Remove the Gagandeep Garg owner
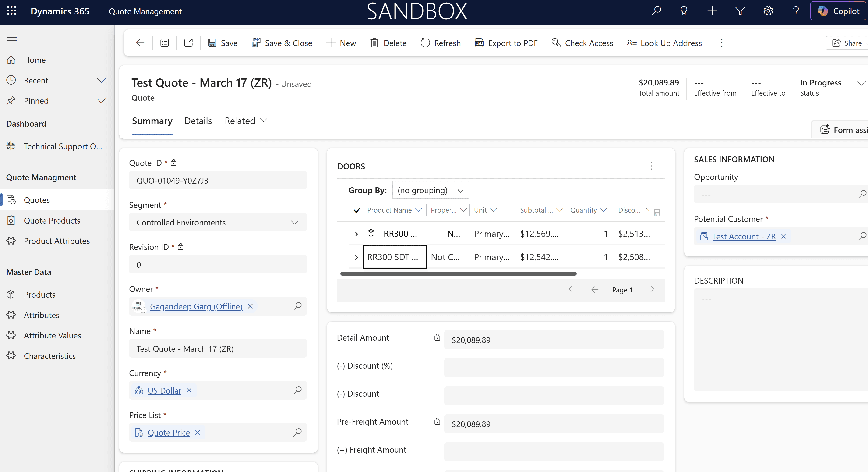This screenshot has width=868, height=472. [250, 306]
